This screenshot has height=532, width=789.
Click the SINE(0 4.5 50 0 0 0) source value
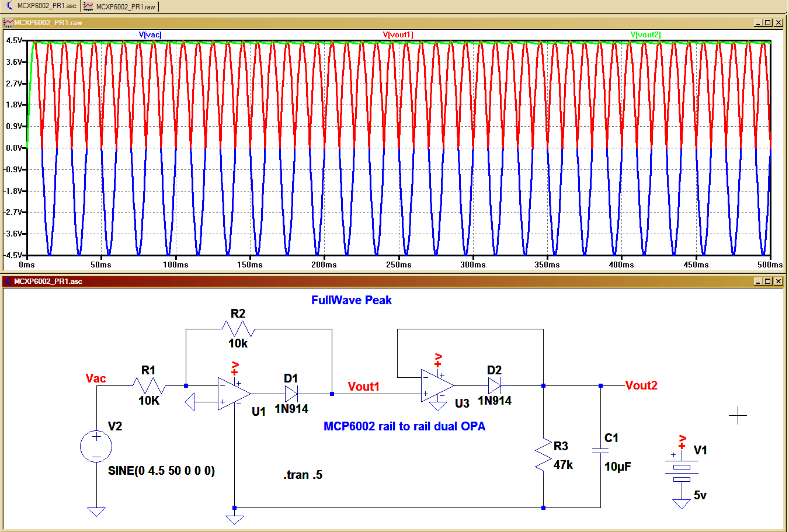[161, 471]
